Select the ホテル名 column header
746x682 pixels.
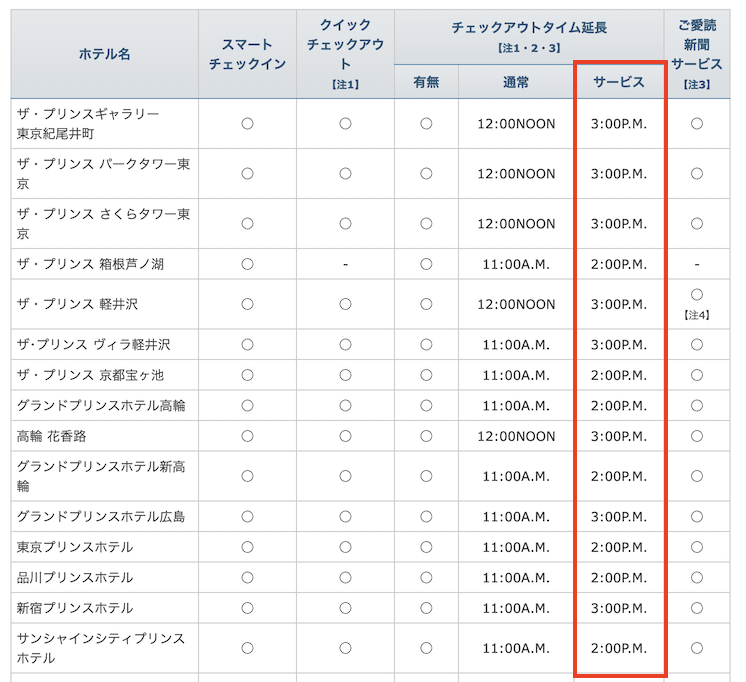(x=104, y=54)
